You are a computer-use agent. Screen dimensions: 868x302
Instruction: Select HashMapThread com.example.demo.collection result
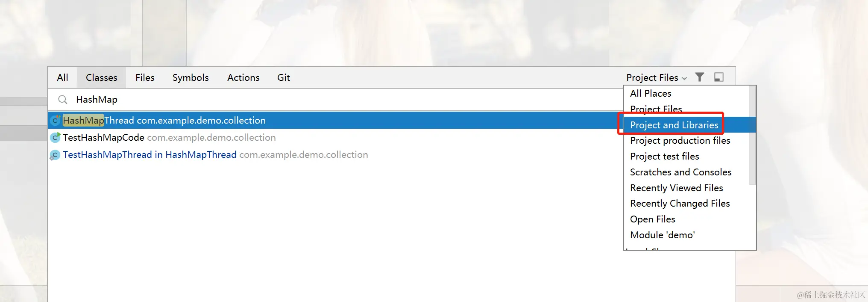tap(336, 120)
